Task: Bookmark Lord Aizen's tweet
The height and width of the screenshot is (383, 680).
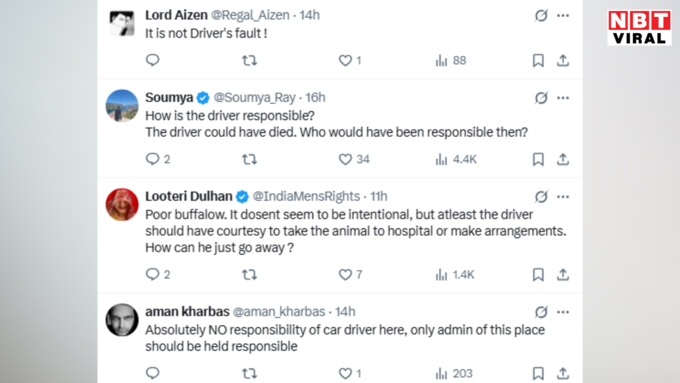Action: pyautogui.click(x=538, y=60)
